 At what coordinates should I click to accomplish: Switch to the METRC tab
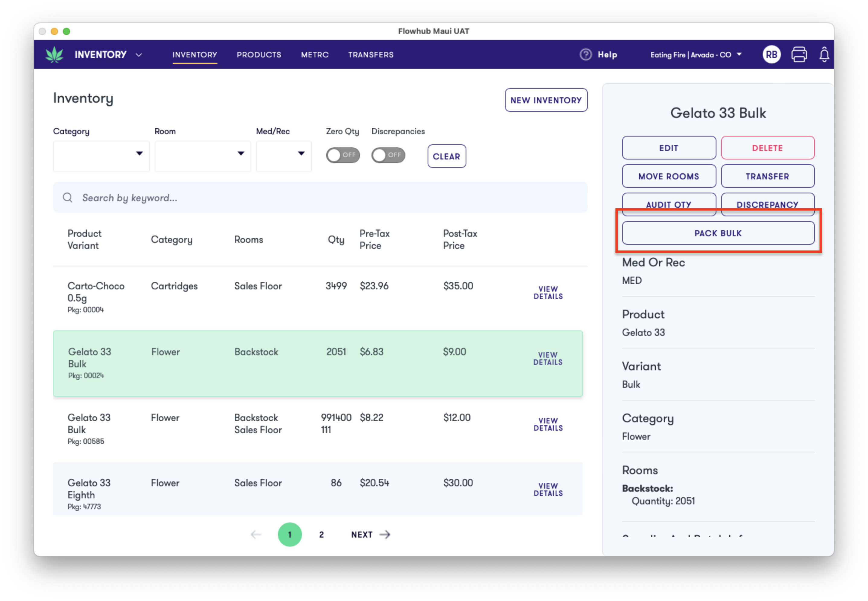tap(315, 55)
